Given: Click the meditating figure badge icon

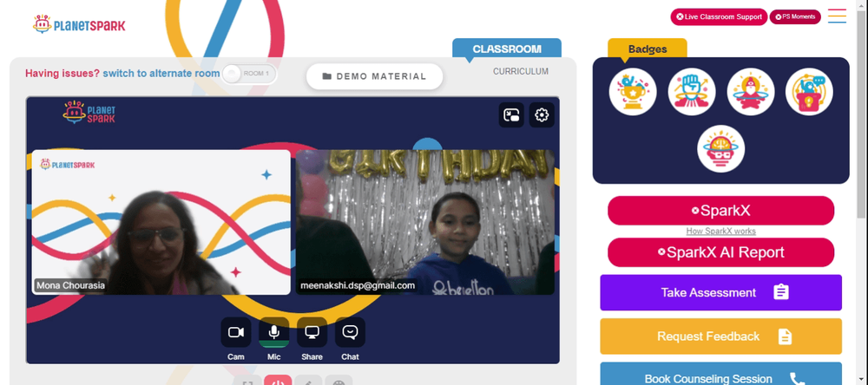Looking at the screenshot, I should click(751, 92).
